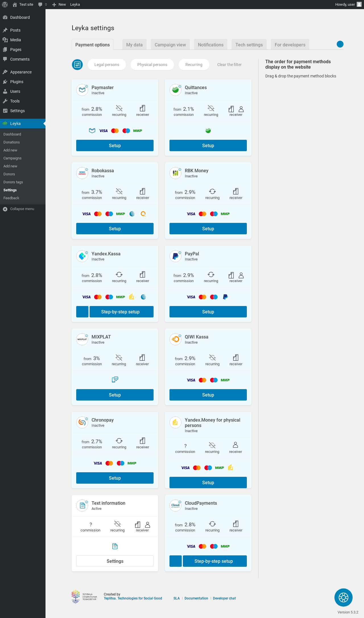
Task: Click the blue circle right of the settings tabs
Action: click(x=340, y=44)
